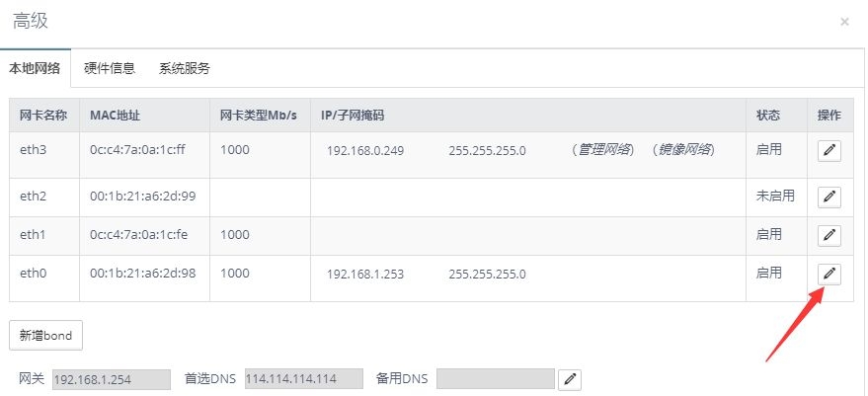Click eth3 IP address 192.168.0.249
868x396 pixels.
pos(365,151)
